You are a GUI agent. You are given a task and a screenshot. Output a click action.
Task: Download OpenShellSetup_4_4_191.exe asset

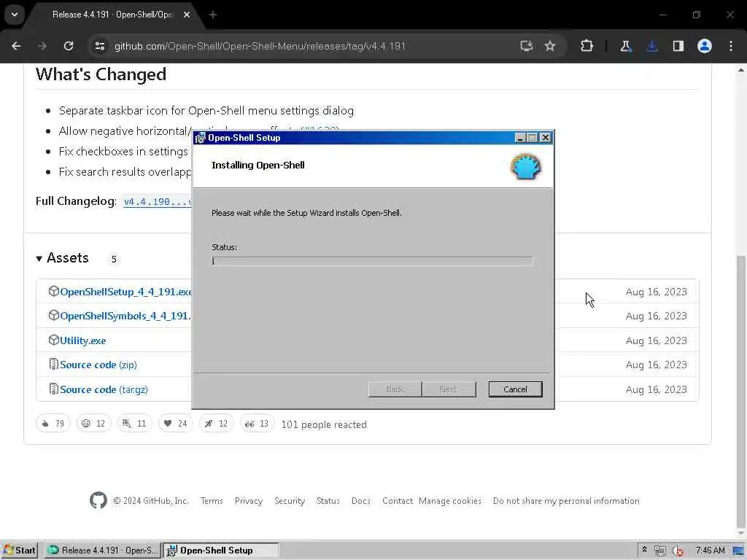125,292
